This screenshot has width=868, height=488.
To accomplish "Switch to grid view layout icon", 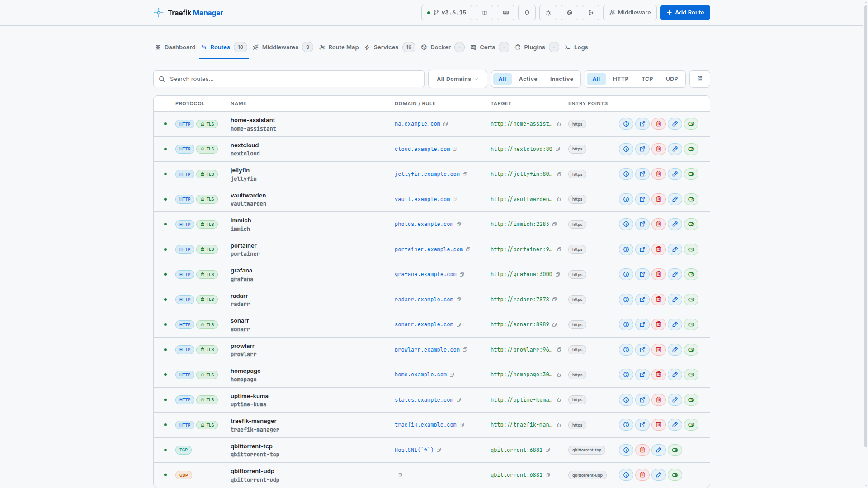I will pyautogui.click(x=700, y=79).
